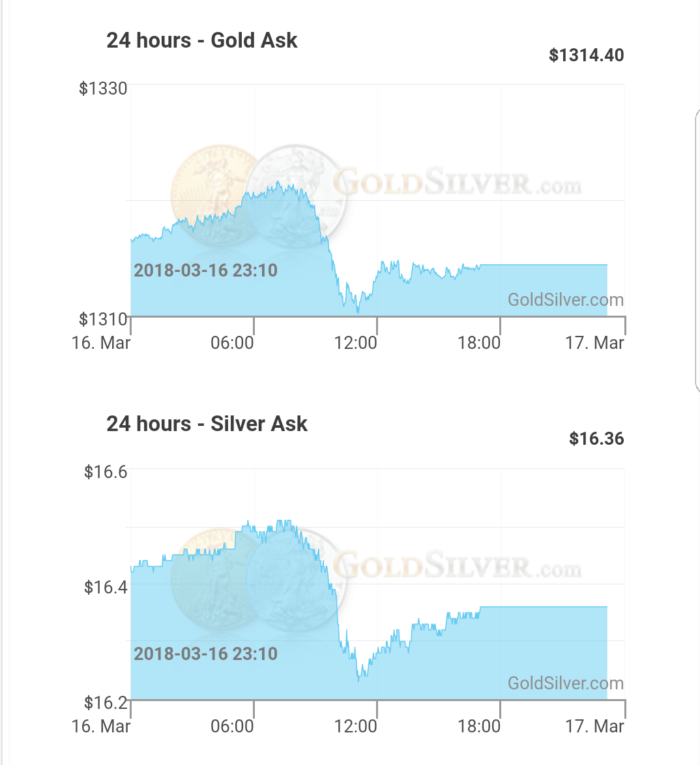Image resolution: width=700 pixels, height=765 pixels.
Task: Click the 12:00 marker on Gold chart axis
Action: pos(355,343)
